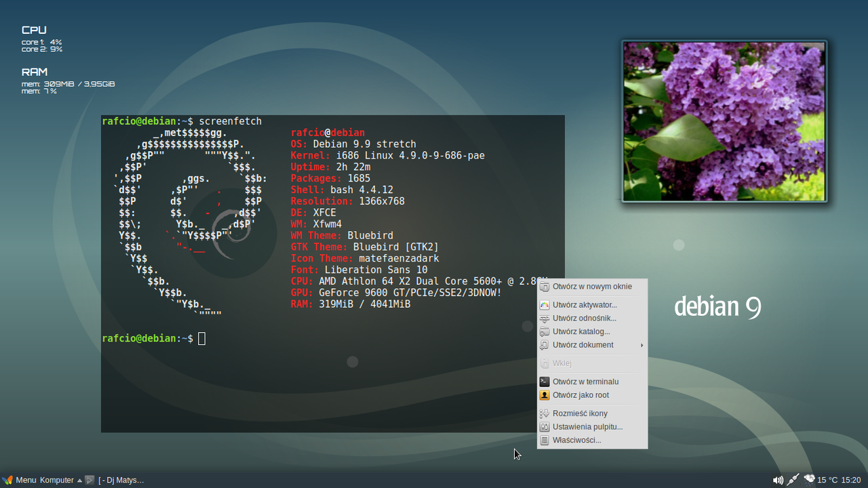
Task: Click the 15 °C temperature reading
Action: tap(827, 480)
